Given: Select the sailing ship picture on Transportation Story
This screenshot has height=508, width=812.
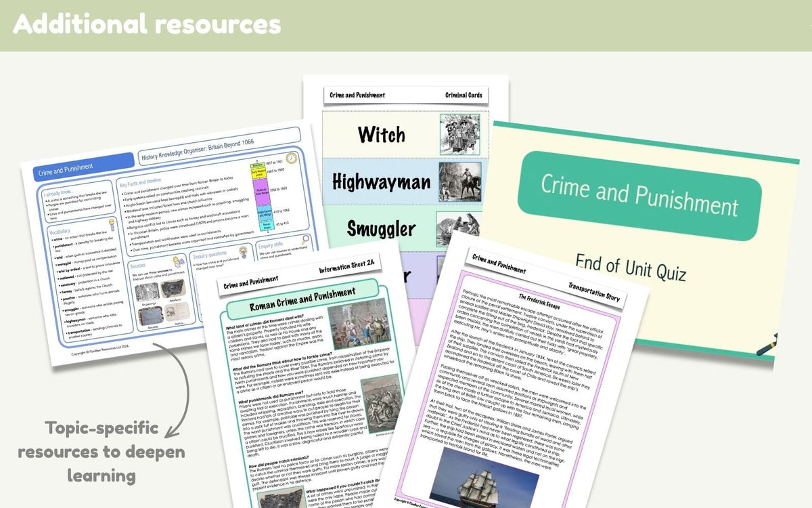Looking at the screenshot, I should (x=484, y=478).
